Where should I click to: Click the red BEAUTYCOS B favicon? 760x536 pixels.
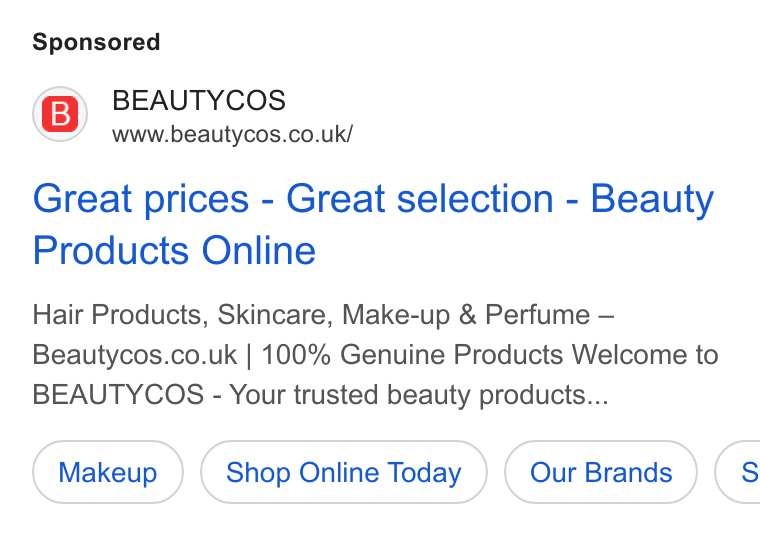[x=60, y=114]
